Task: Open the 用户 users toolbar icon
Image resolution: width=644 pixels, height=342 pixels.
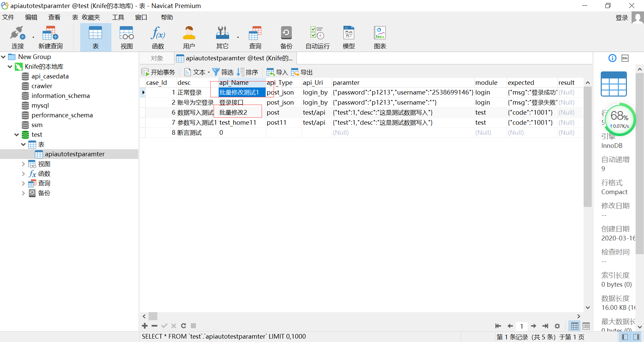Action: pyautogui.click(x=189, y=37)
